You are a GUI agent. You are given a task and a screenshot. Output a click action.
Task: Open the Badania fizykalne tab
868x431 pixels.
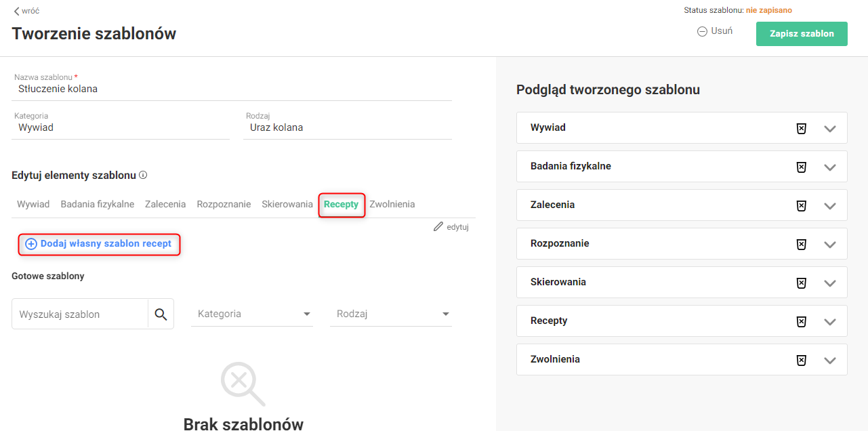pyautogui.click(x=98, y=204)
